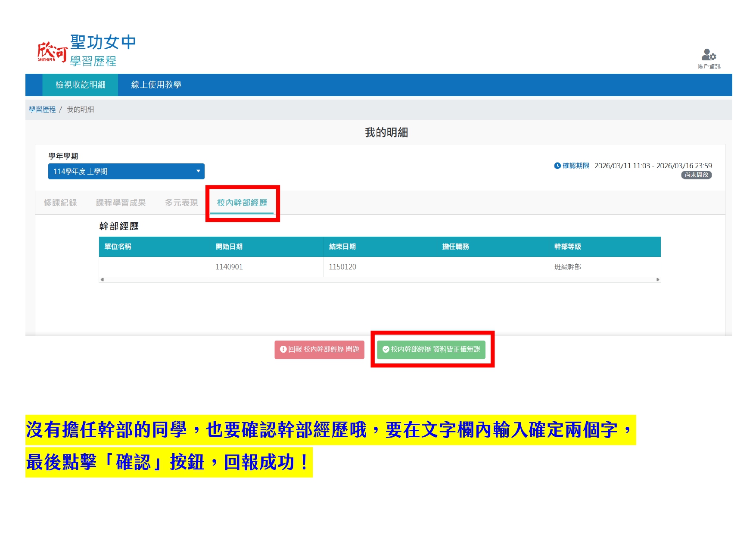
Task: Click the 開始日期 column header
Action: point(229,247)
